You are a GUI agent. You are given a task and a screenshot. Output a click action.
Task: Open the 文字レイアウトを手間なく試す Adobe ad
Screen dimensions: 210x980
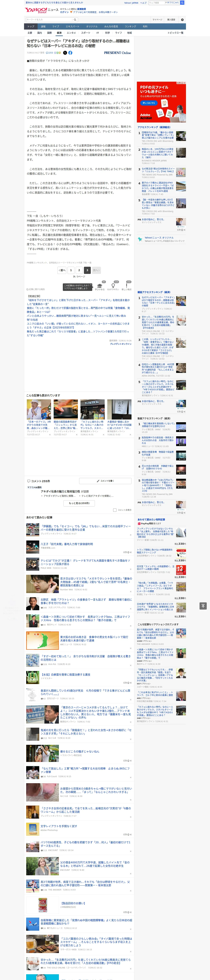tap(59, 826)
